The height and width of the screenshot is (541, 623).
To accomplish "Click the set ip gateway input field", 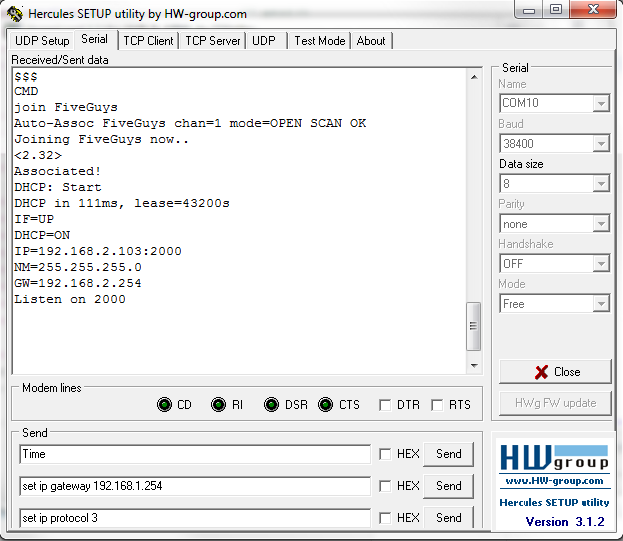I will tap(195, 486).
